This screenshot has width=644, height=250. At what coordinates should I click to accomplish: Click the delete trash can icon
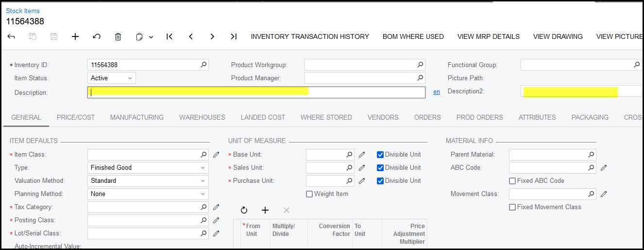coord(118,36)
